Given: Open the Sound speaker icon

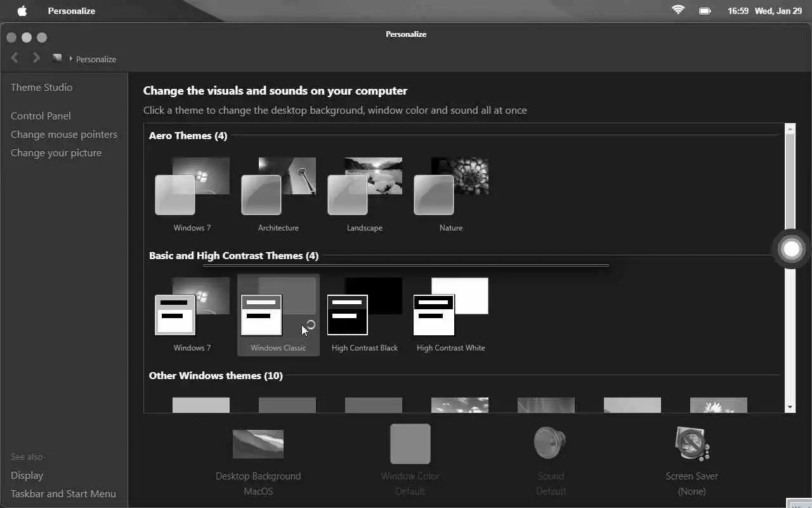Looking at the screenshot, I should (x=550, y=443).
